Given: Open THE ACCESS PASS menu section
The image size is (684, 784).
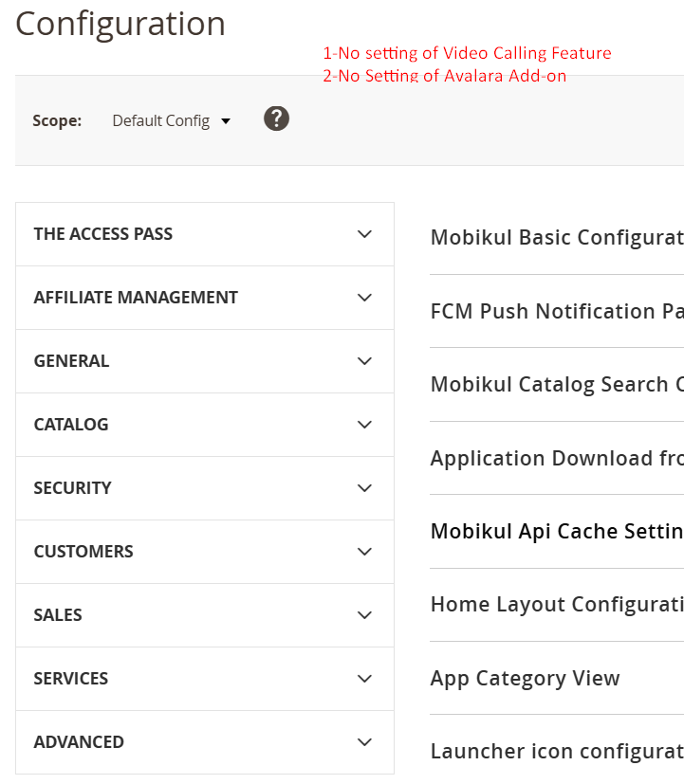Looking at the screenshot, I should pos(205,234).
